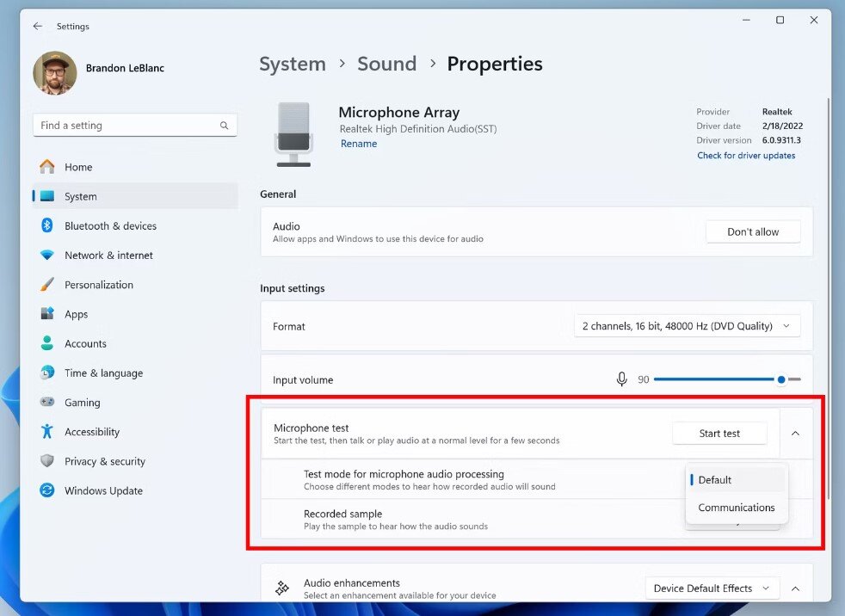Click Check for driver updates
Screen dimensions: 845x616
pos(748,156)
